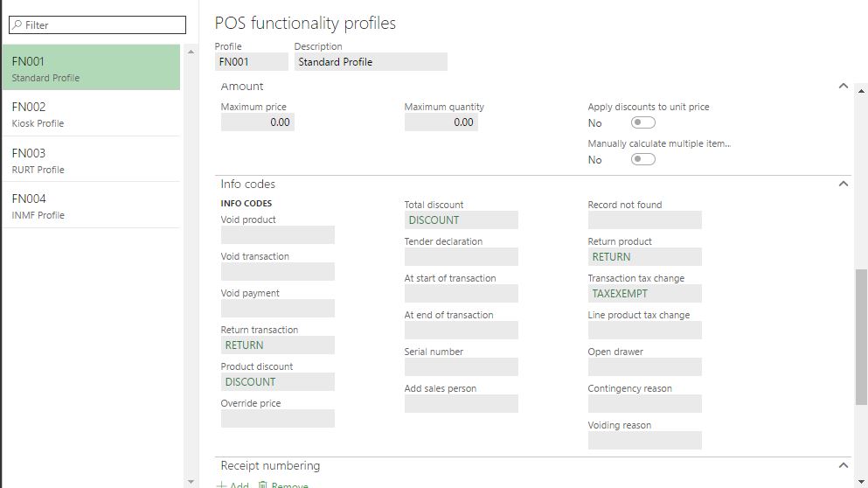Click the search icon in Filter box

(17, 25)
